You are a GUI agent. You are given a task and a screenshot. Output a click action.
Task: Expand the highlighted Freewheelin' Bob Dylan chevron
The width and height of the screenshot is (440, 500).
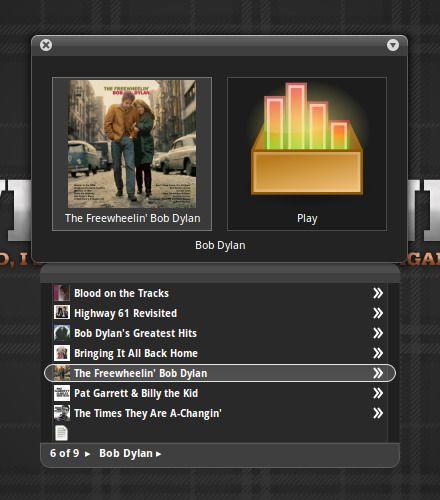pyautogui.click(x=378, y=373)
